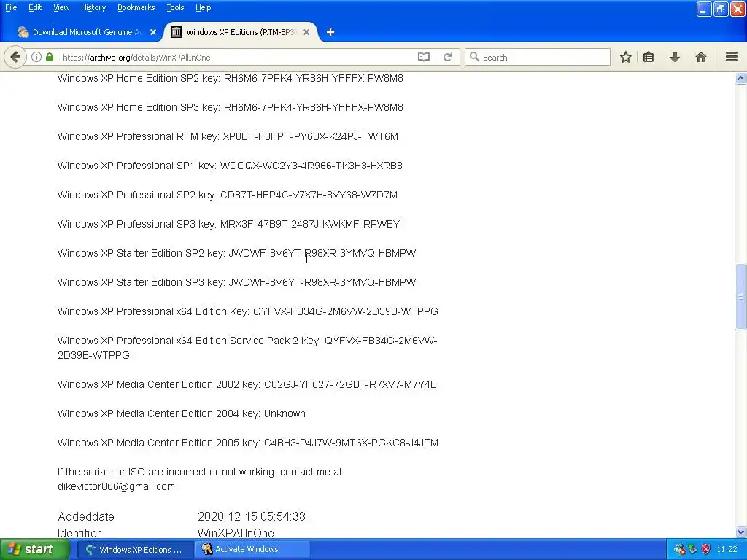Click the scrollbar up arrow
The image size is (747, 560).
pyautogui.click(x=741, y=79)
